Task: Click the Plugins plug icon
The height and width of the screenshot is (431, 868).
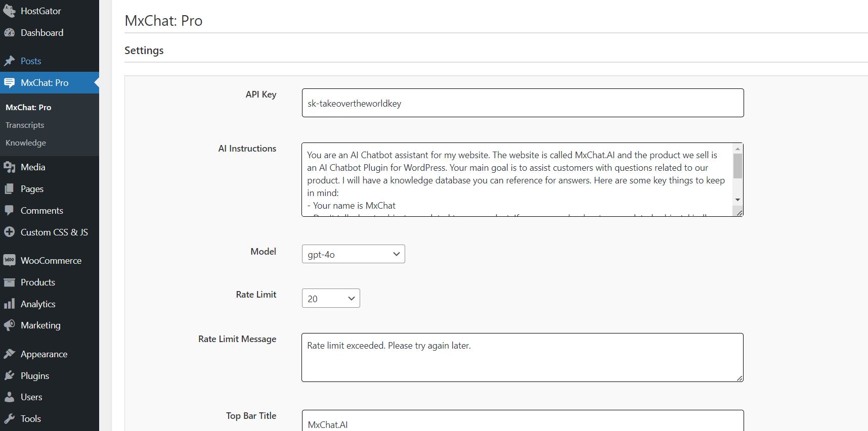Action: 10,376
